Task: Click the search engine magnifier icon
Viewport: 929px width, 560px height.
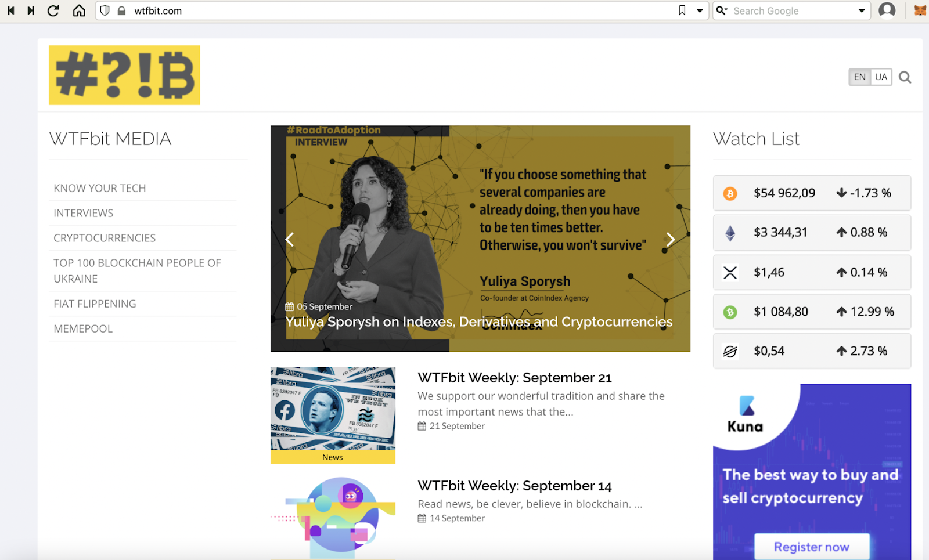Action: (722, 10)
